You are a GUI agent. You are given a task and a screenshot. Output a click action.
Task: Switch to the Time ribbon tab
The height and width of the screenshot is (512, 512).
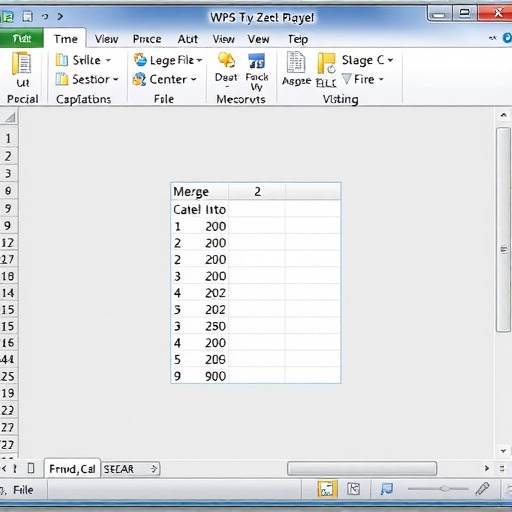[x=66, y=39]
